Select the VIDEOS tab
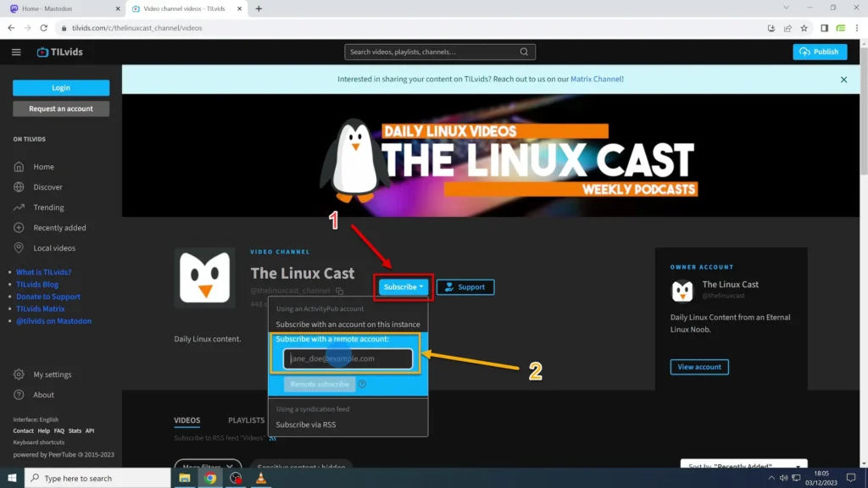 pyautogui.click(x=187, y=420)
